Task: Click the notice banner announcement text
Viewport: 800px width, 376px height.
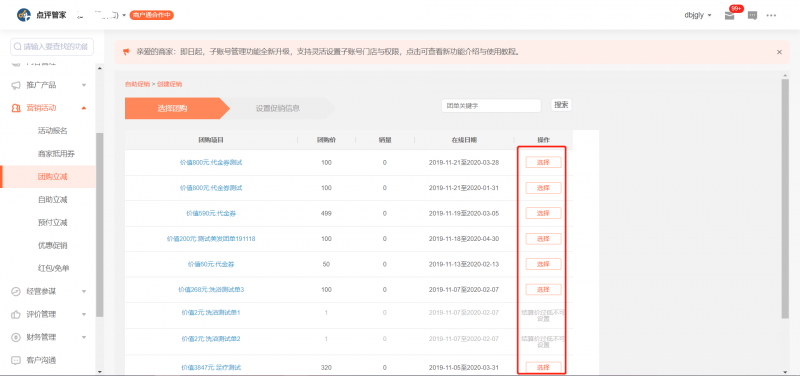Action: coord(328,52)
